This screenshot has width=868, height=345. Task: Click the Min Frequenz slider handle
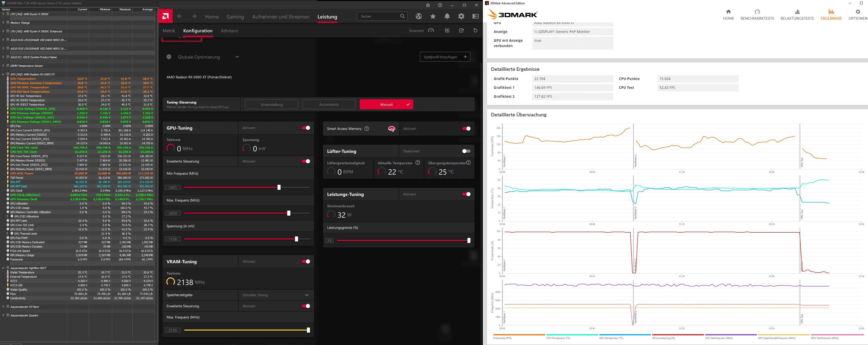279,187
